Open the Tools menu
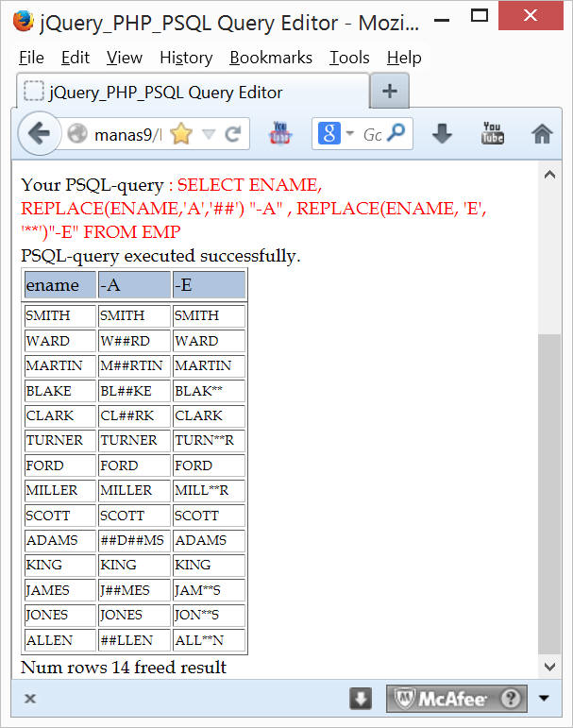 point(349,58)
